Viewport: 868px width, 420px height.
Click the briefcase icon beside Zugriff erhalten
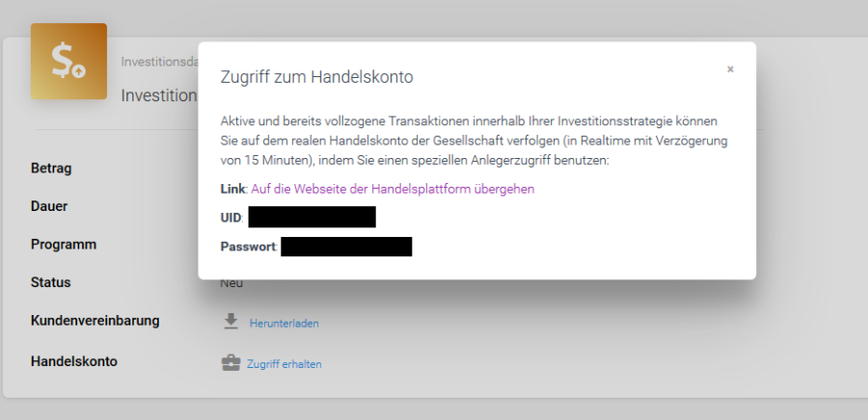tap(231, 363)
